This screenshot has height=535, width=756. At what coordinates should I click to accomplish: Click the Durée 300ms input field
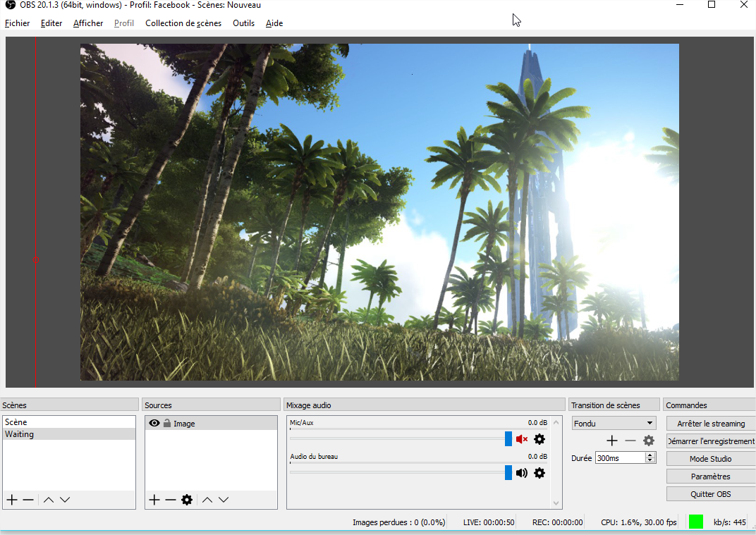621,458
